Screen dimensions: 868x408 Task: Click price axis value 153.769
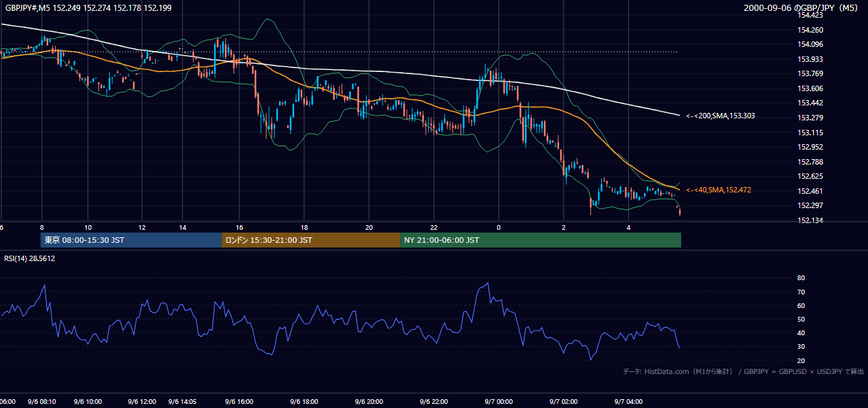coord(810,74)
